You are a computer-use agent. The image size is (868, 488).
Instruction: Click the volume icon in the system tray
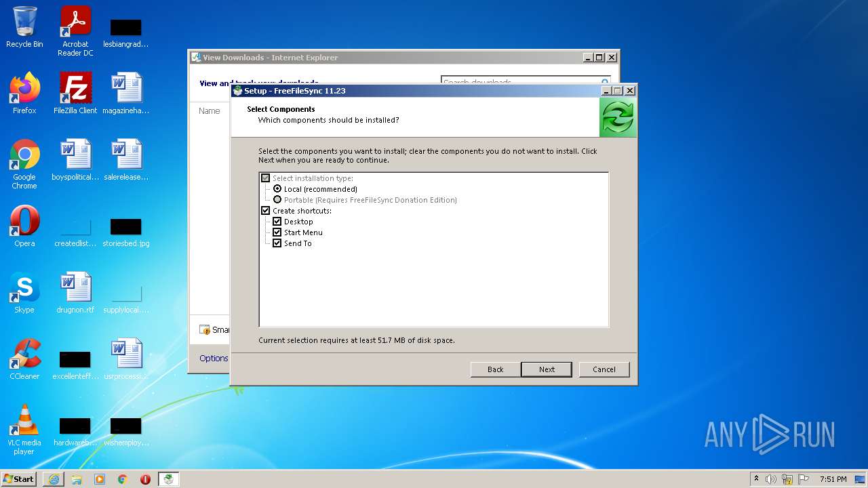click(771, 479)
